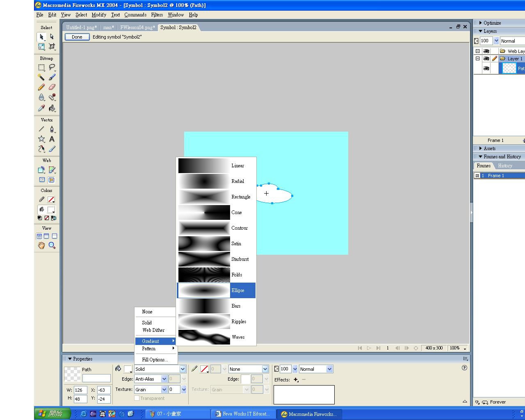The width and height of the screenshot is (525, 420).
Task: Open Properties panel help button
Action: (x=464, y=368)
